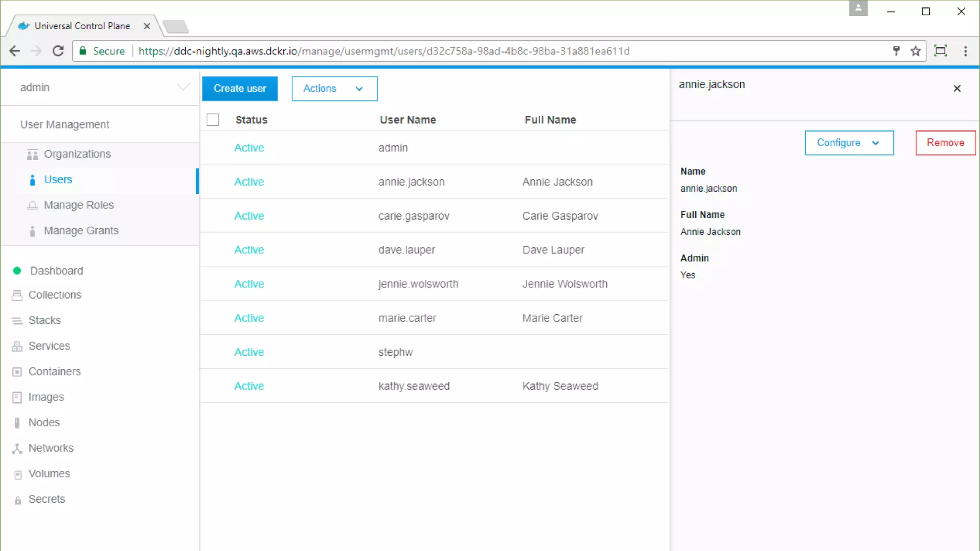Go to Manage Roles section
This screenshot has width=980, height=551.
click(78, 205)
